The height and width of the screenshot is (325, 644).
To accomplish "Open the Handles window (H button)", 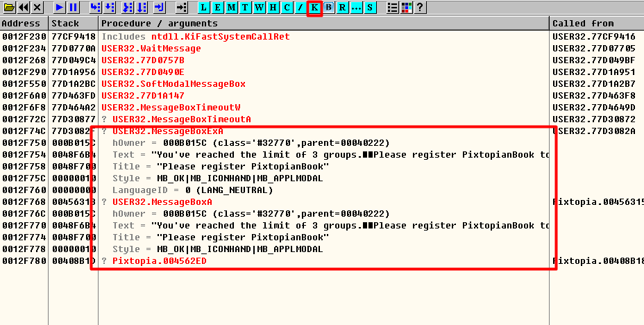I will (273, 8).
